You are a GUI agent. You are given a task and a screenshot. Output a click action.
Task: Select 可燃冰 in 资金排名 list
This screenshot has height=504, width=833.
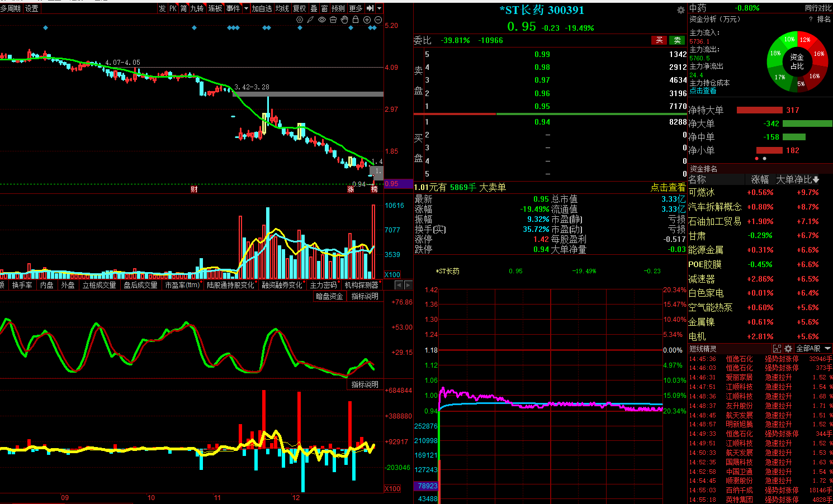point(701,192)
